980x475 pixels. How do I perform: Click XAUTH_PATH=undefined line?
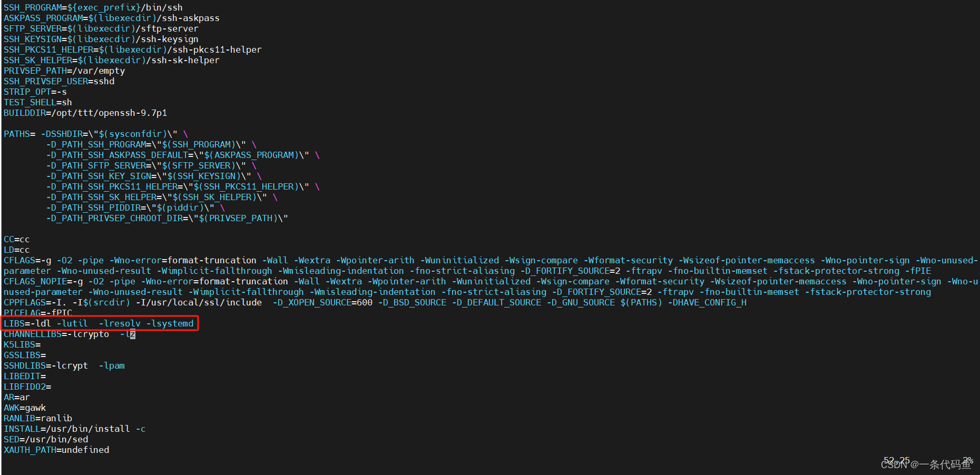coord(56,450)
